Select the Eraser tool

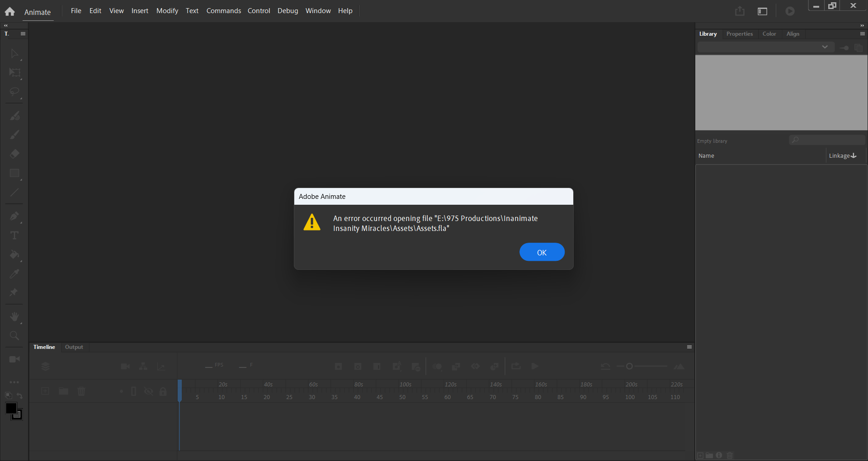pos(14,154)
